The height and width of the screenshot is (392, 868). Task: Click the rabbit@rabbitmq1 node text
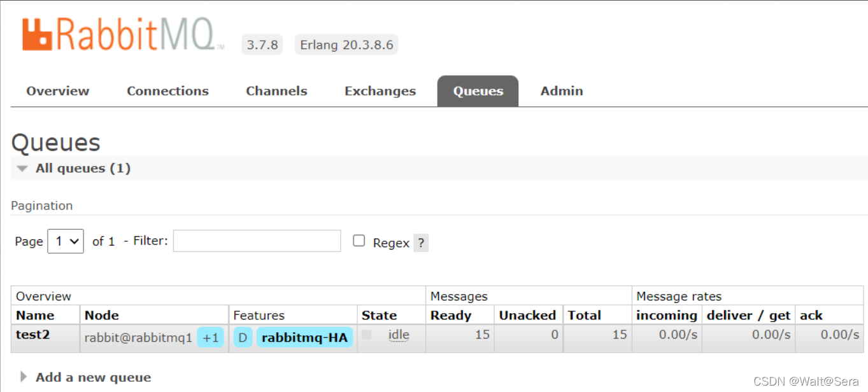click(x=138, y=338)
